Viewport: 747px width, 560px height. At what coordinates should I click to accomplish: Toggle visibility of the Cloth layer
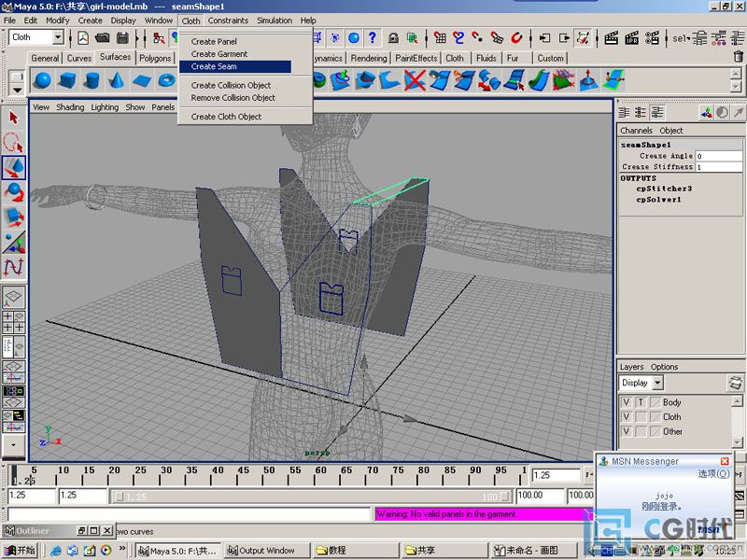[627, 416]
